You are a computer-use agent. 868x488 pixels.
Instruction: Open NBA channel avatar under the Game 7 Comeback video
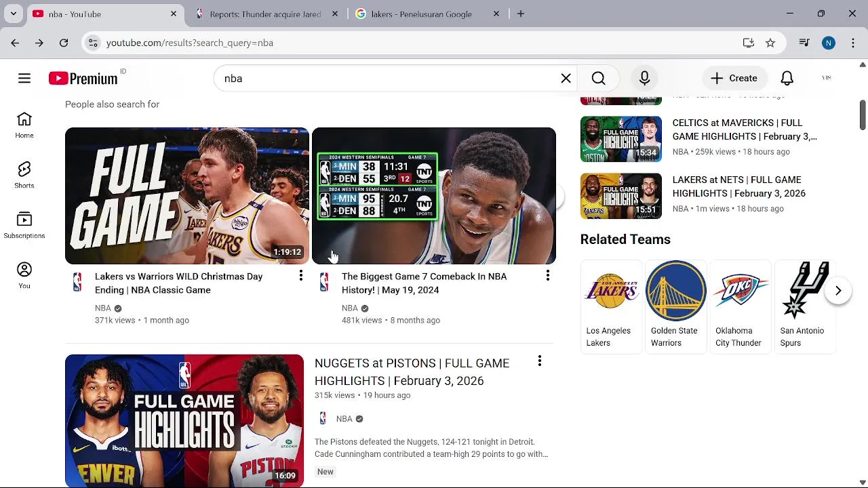[x=324, y=282]
